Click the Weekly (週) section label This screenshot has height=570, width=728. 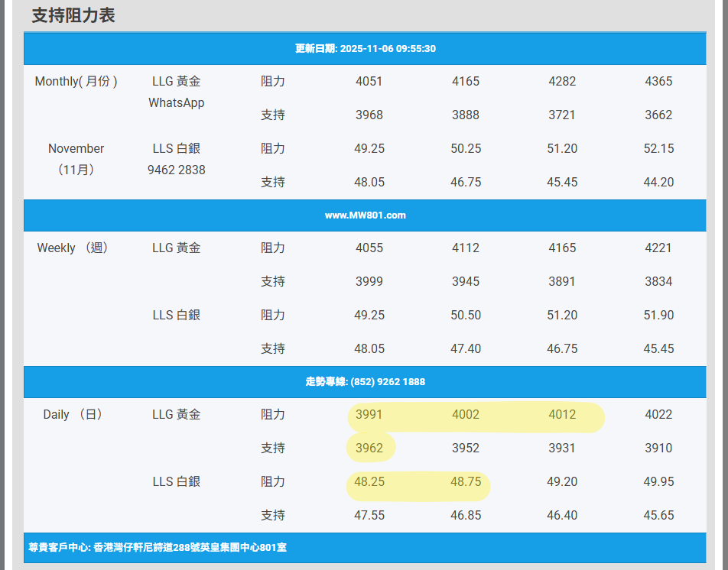tap(73, 248)
